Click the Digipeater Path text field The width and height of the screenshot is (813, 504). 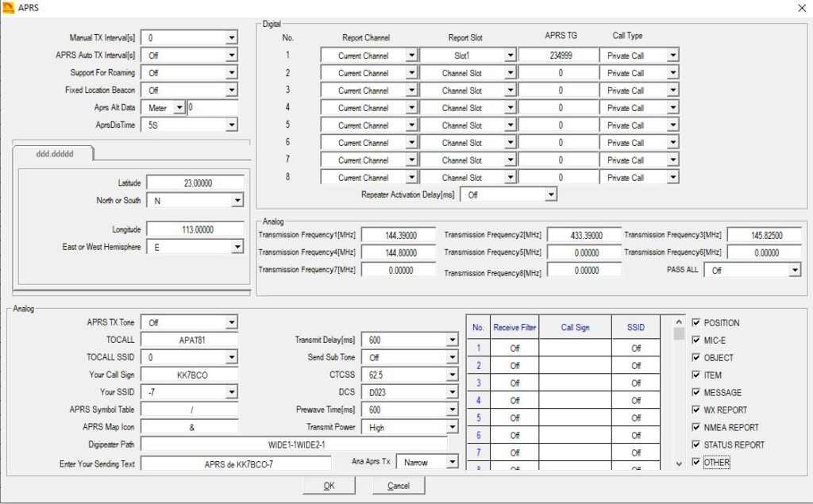(x=294, y=445)
